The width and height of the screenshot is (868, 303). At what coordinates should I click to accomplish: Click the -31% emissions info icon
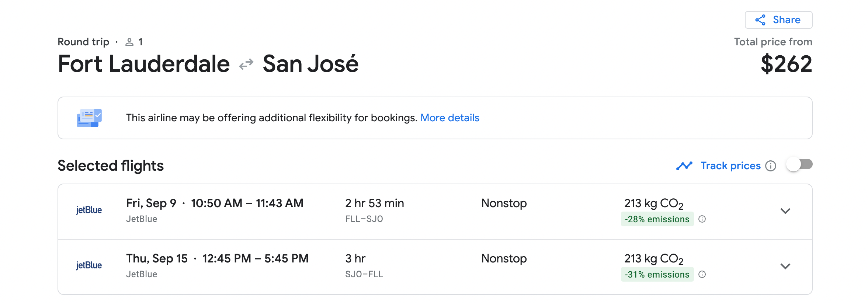tap(703, 274)
